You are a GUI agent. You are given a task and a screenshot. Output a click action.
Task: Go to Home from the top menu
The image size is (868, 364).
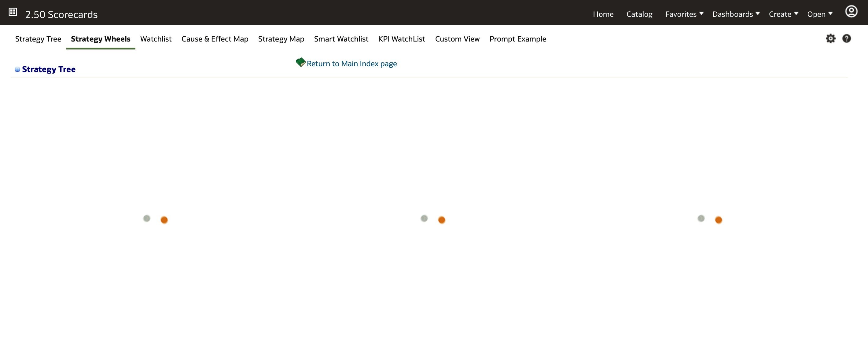[x=603, y=14]
